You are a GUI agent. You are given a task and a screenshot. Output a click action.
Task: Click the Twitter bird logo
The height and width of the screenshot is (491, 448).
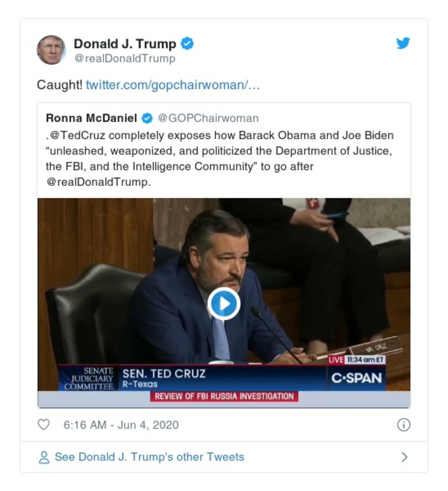pyautogui.click(x=403, y=43)
